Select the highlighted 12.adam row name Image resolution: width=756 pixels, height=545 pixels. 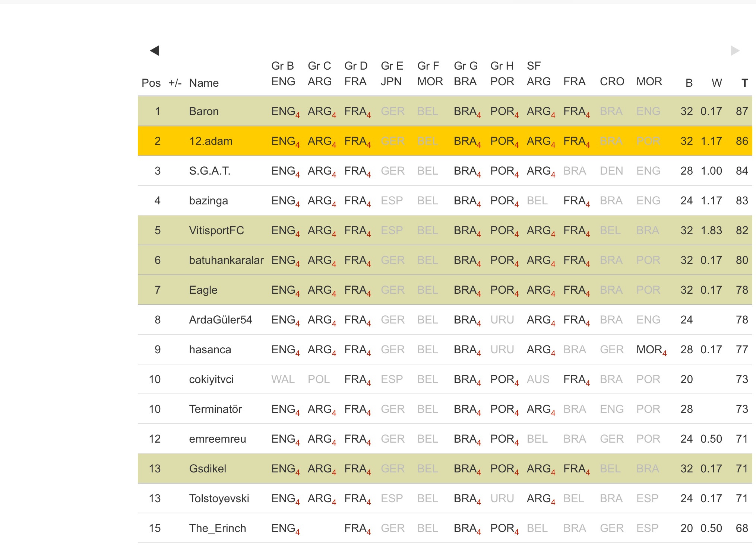(x=211, y=141)
